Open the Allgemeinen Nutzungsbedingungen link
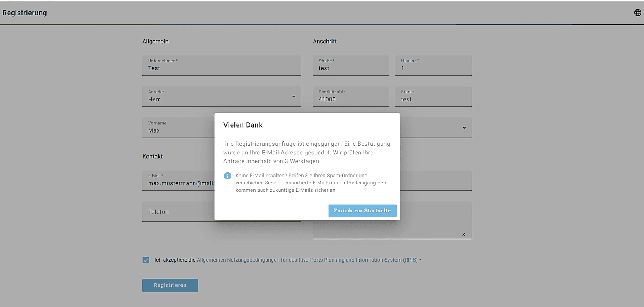This screenshot has width=644, height=307. coord(307,260)
